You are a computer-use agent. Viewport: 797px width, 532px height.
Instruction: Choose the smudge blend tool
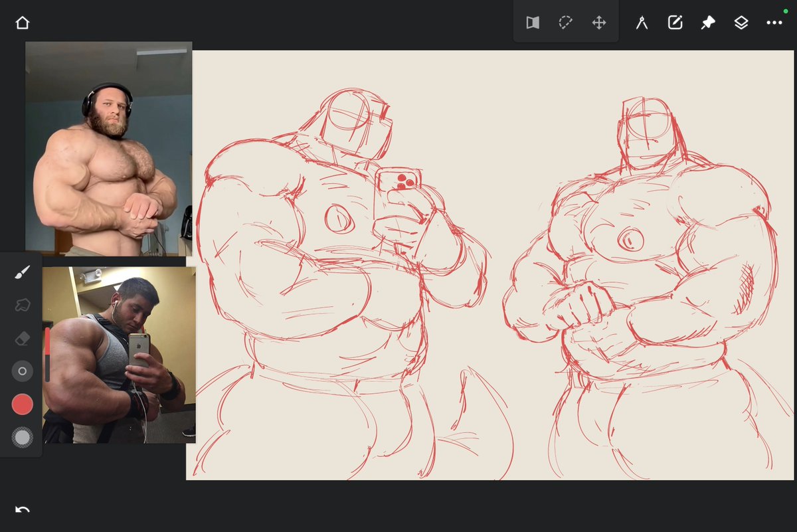click(22, 306)
